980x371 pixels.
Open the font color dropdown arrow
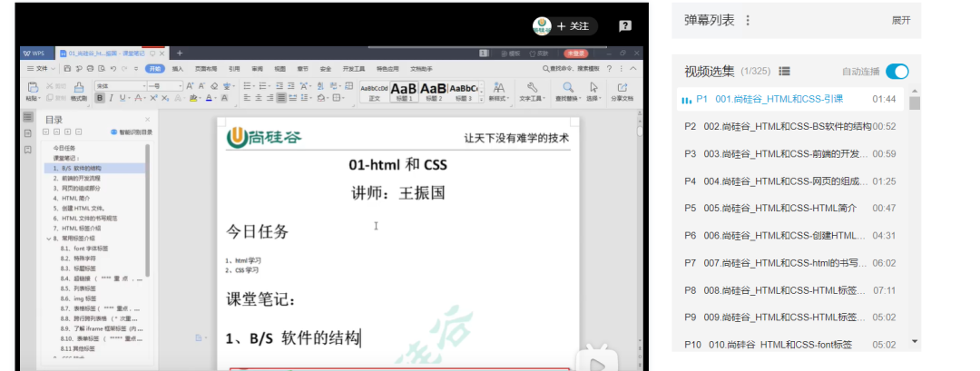tap(216, 98)
